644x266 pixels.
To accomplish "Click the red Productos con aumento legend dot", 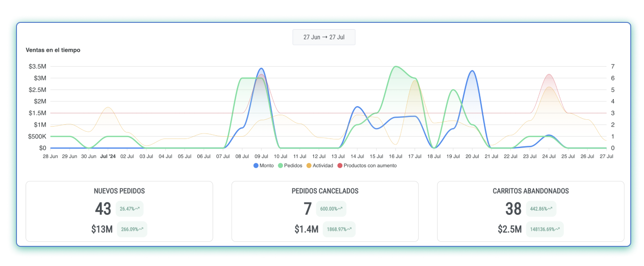I will [x=340, y=165].
